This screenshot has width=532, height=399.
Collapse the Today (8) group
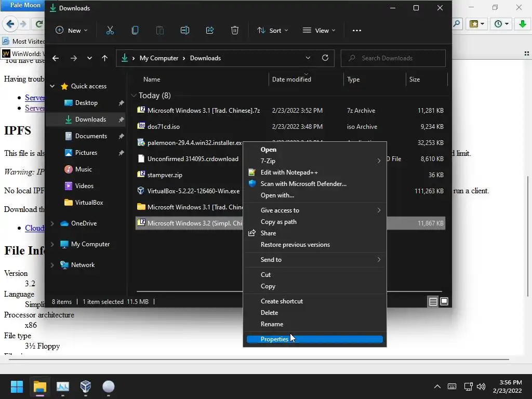[134, 96]
